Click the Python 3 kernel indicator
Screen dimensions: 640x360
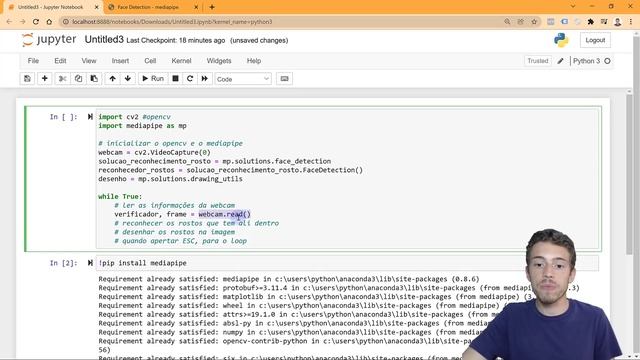(x=591, y=61)
